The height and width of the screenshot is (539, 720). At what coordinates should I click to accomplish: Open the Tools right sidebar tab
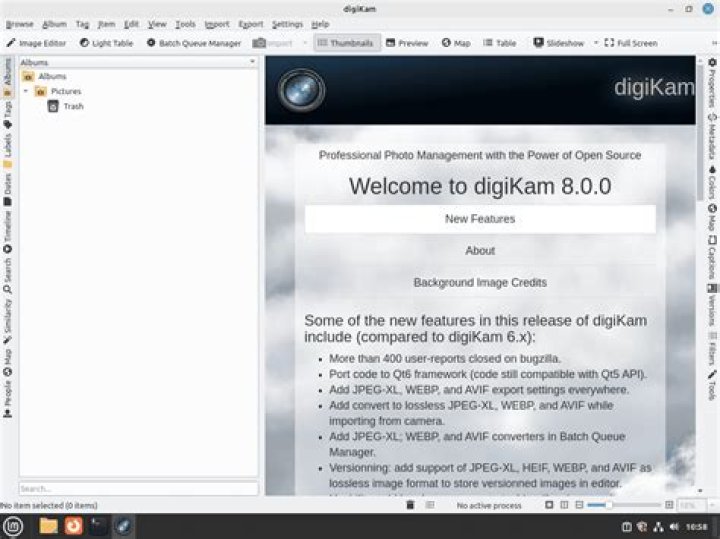pos(712,385)
